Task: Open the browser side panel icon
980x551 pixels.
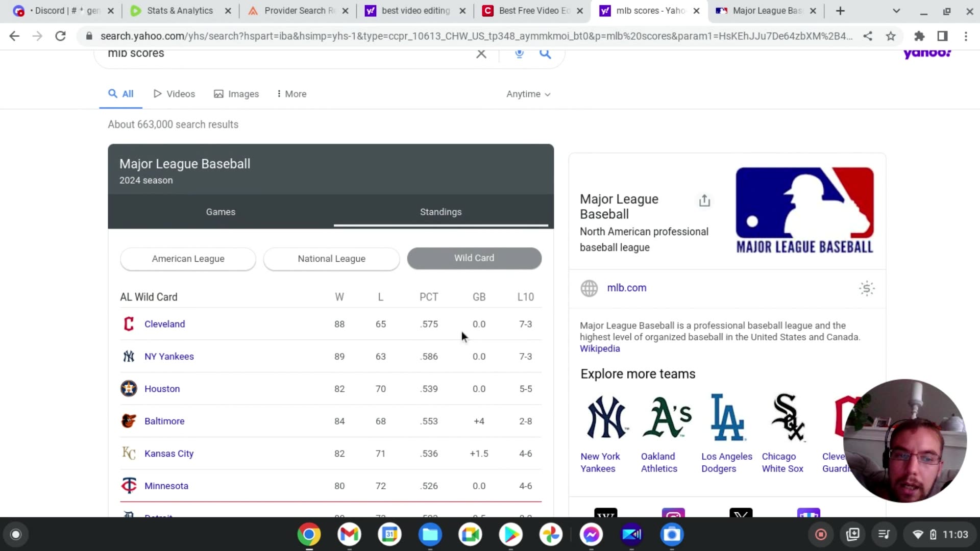Action: point(942,36)
